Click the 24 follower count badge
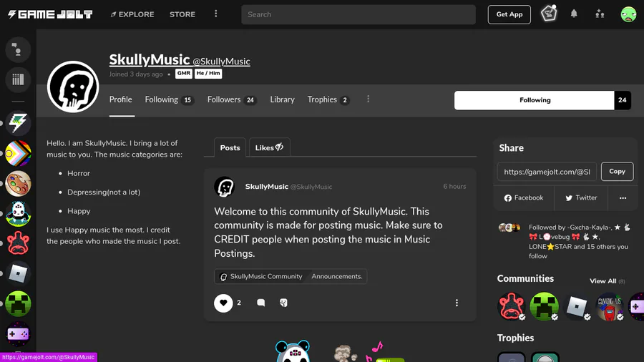The width and height of the screenshot is (644, 362). click(623, 100)
